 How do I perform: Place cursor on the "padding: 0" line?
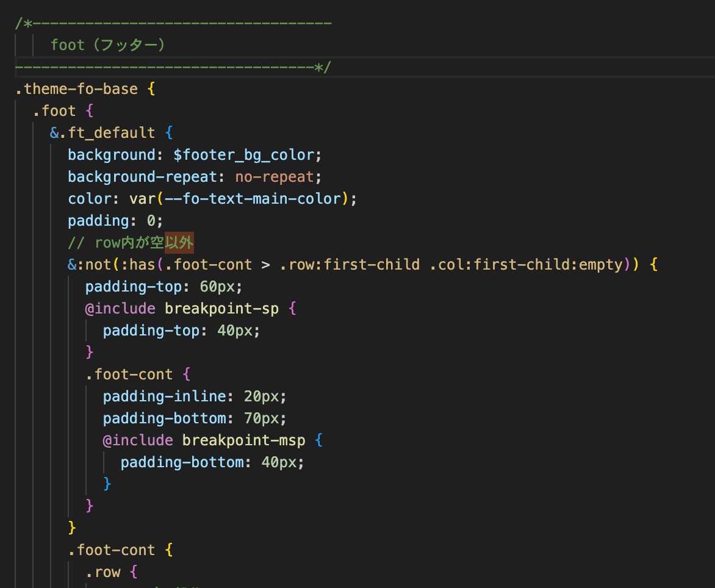point(116,221)
